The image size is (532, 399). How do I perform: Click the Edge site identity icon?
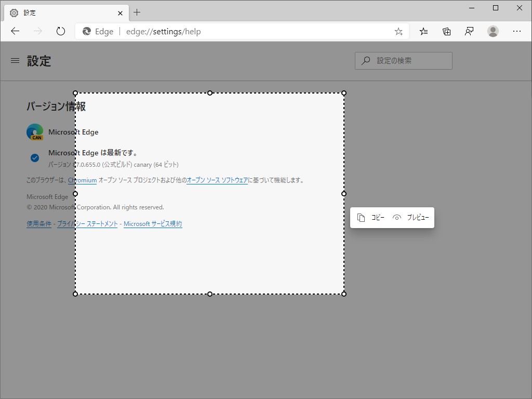click(87, 31)
